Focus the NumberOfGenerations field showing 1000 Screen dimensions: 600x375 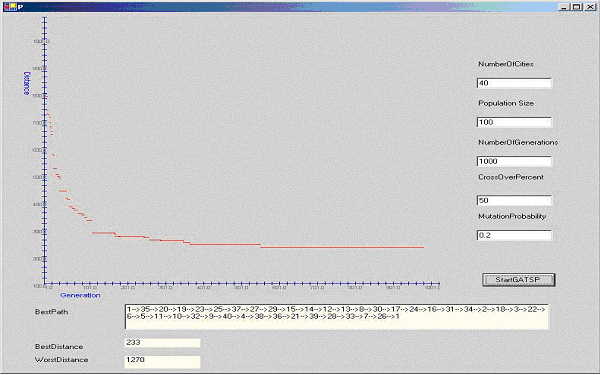coord(514,161)
